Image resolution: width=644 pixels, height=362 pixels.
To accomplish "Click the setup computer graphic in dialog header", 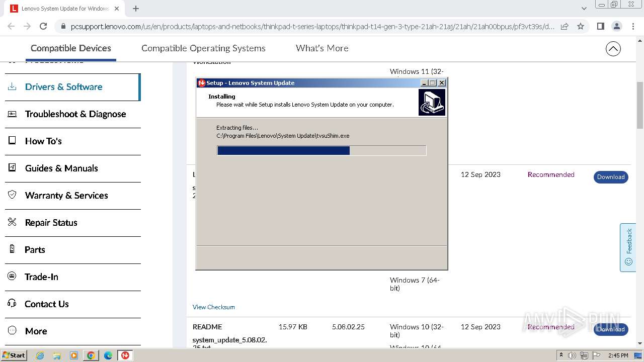I will click(x=432, y=103).
